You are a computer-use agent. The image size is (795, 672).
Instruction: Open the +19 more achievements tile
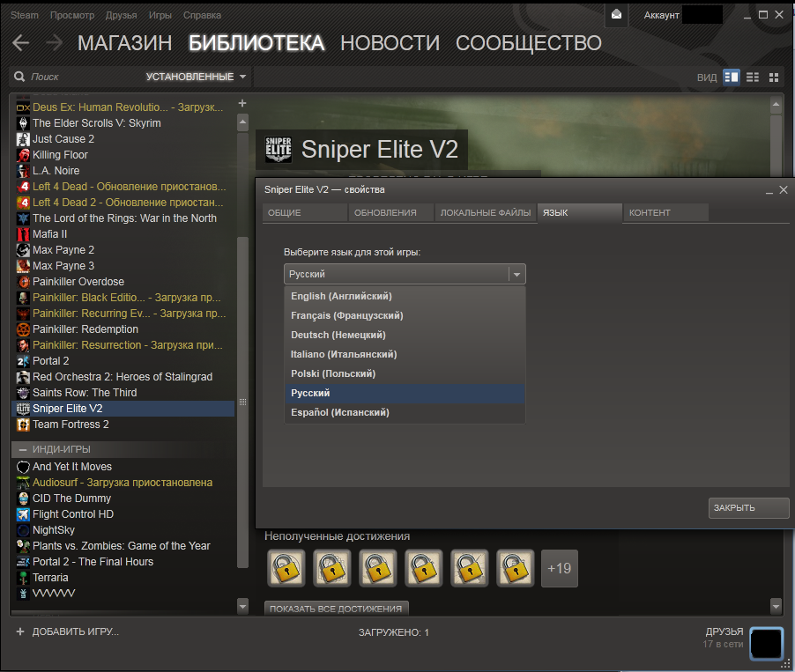(x=560, y=568)
